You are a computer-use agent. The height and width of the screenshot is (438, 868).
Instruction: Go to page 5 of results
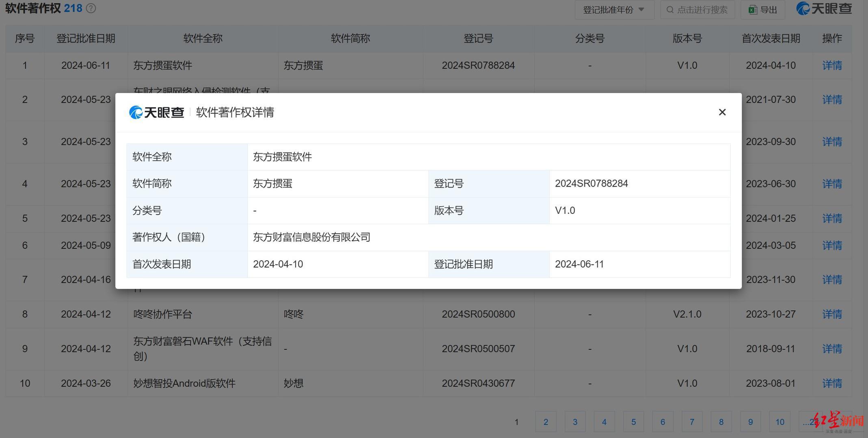click(633, 422)
